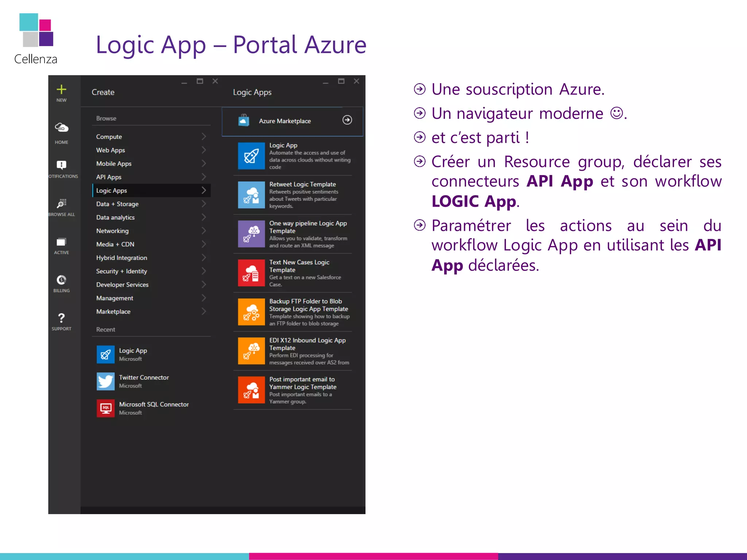Select Marketplace category in Create list
The height and width of the screenshot is (560, 747).
click(151, 312)
